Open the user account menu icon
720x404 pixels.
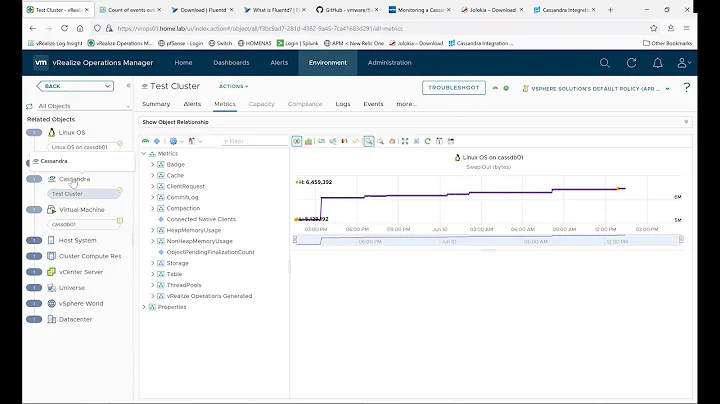tap(684, 63)
